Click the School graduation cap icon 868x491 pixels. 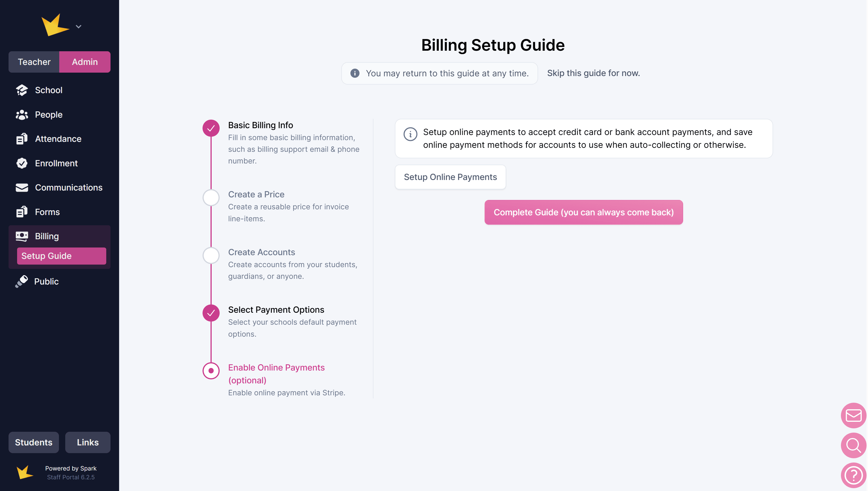(22, 90)
